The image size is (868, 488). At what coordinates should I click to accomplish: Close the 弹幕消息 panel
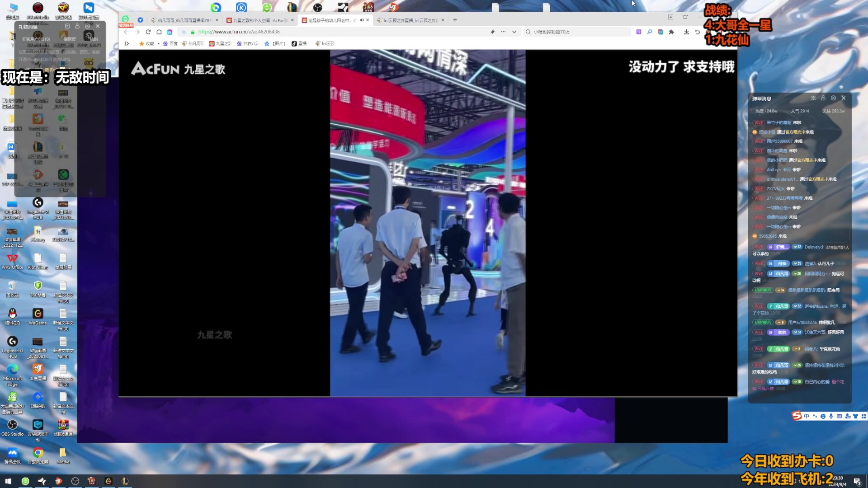(x=844, y=98)
